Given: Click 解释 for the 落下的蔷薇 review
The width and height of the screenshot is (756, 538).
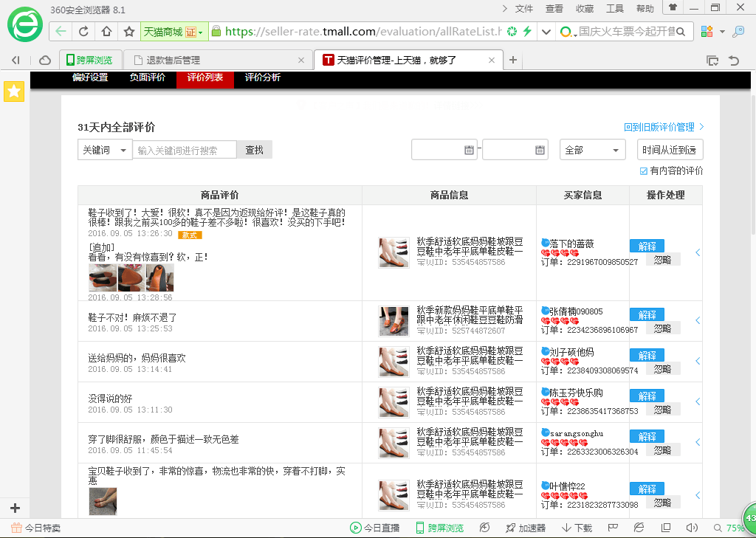Looking at the screenshot, I should tap(647, 246).
